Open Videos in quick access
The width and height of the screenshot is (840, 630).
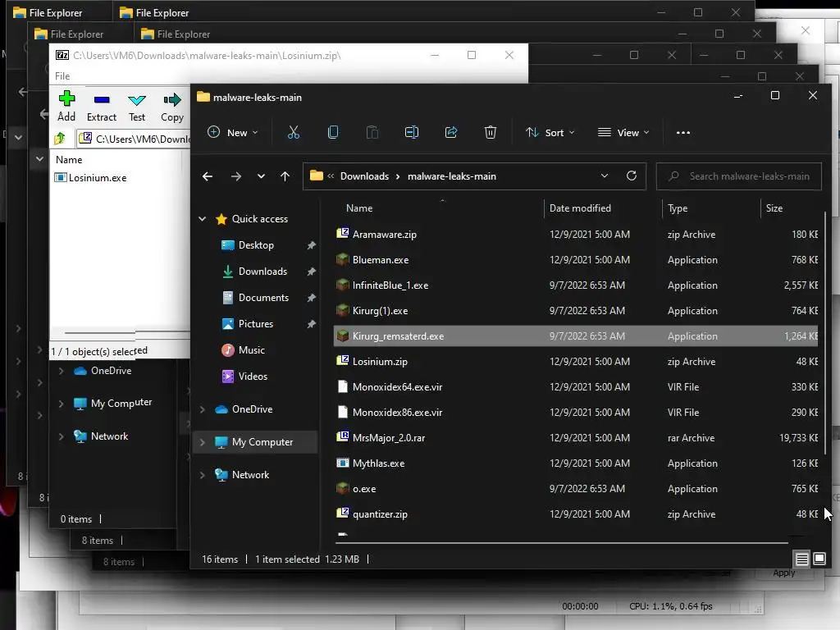[x=253, y=377]
